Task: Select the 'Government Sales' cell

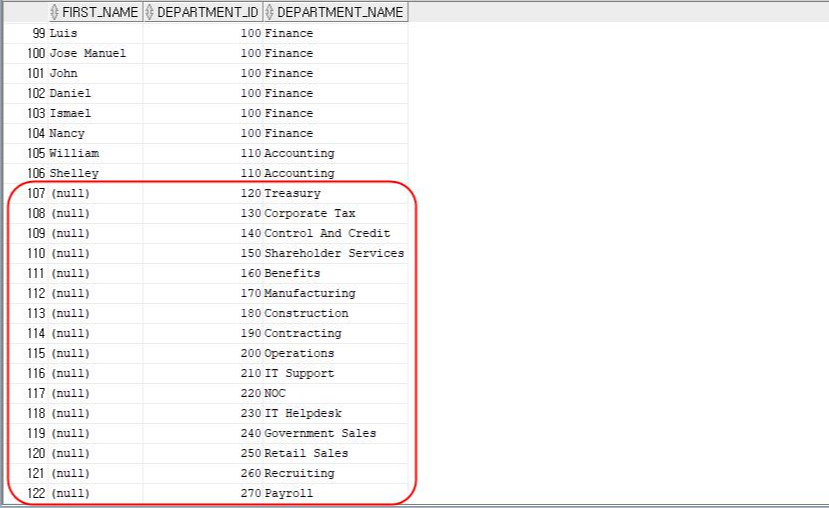Action: point(335,433)
